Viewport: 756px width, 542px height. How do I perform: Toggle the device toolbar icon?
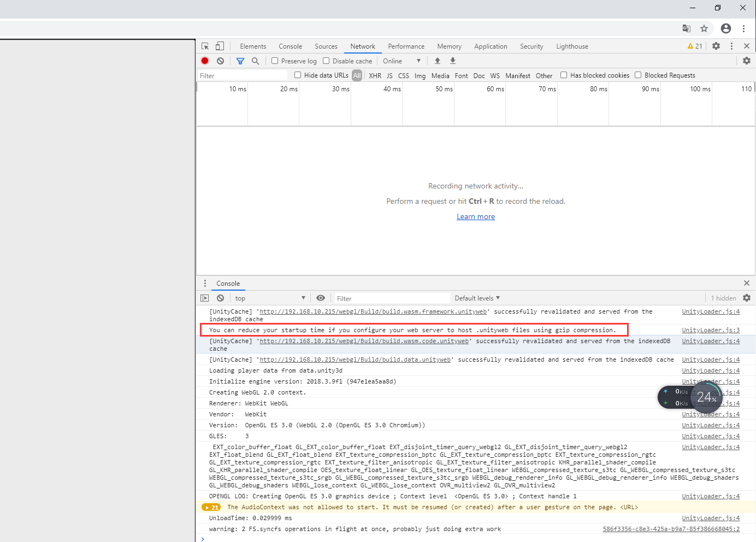tap(220, 46)
